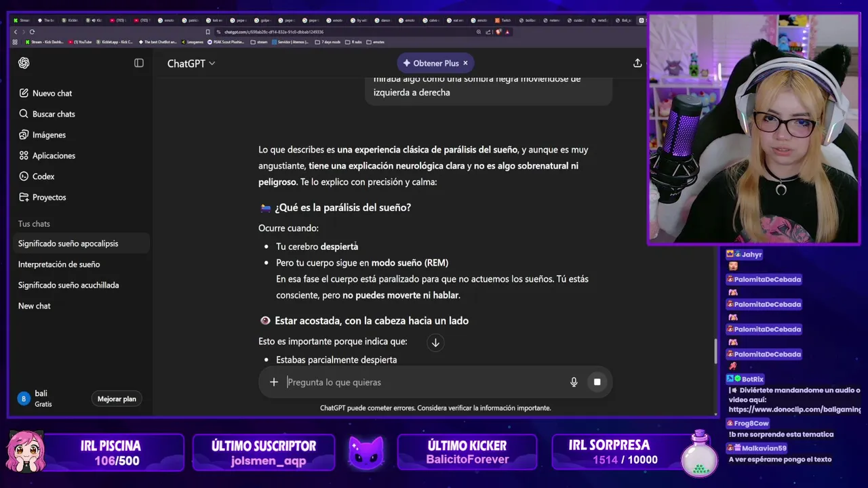Click the round scroll-to-bottom arrow button

click(435, 342)
